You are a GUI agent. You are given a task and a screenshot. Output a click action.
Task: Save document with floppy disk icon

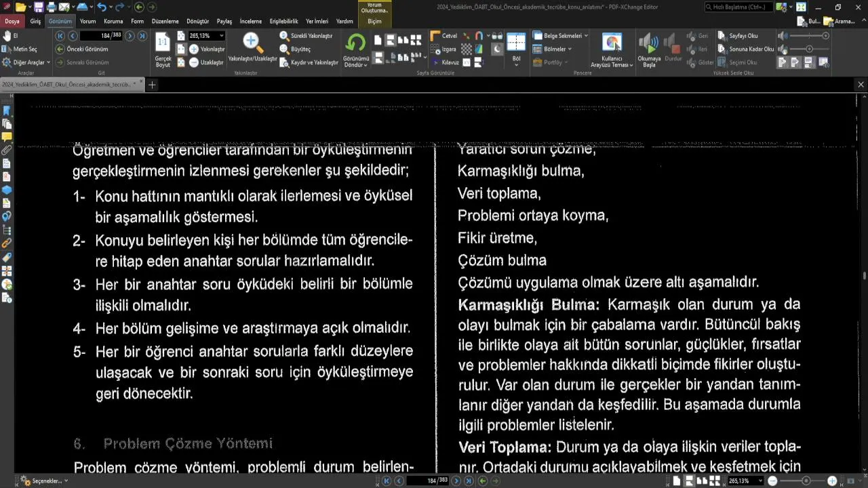click(x=39, y=7)
